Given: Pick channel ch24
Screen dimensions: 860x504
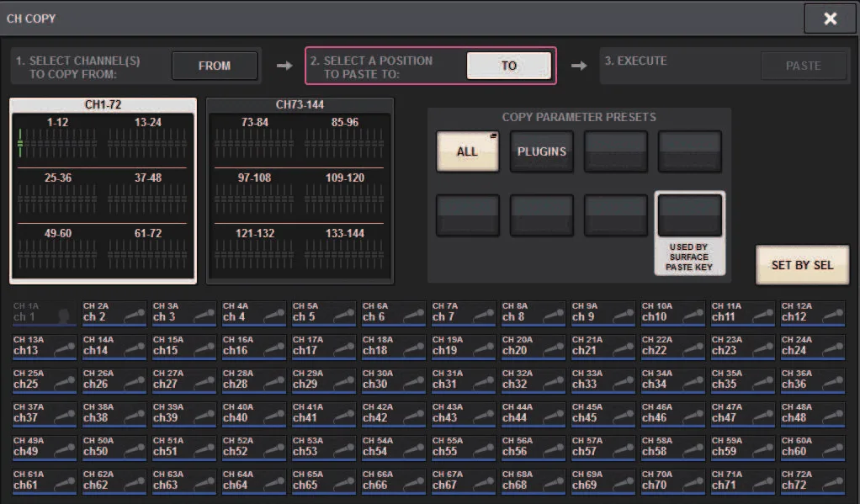Looking at the screenshot, I should click(x=813, y=347).
